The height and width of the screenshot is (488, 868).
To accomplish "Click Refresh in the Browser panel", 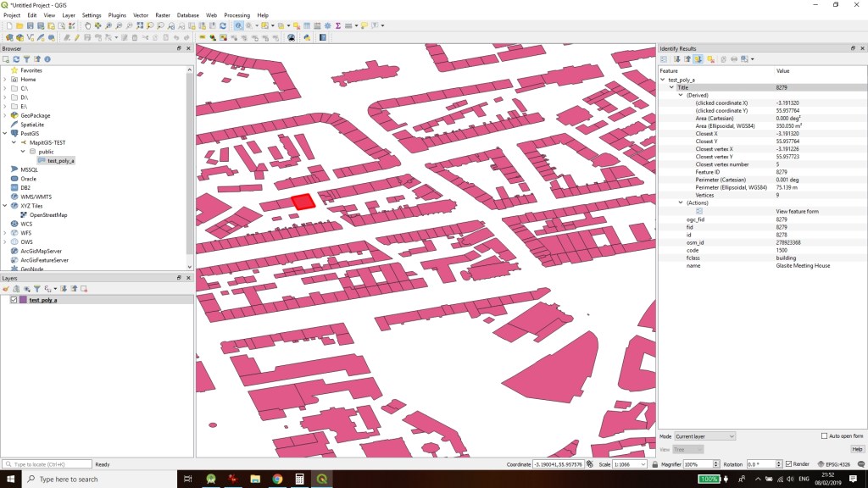I will [x=16, y=59].
